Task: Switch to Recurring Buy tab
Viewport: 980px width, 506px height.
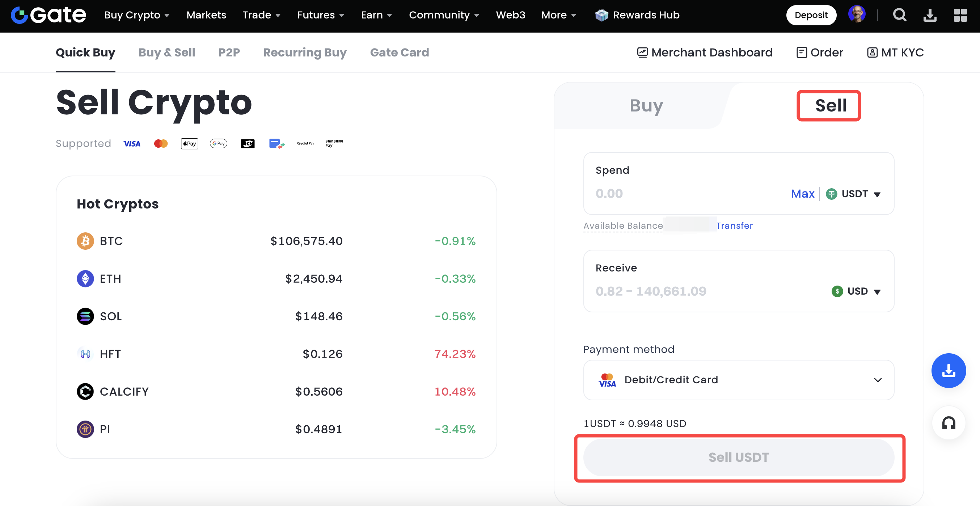Action: click(305, 52)
